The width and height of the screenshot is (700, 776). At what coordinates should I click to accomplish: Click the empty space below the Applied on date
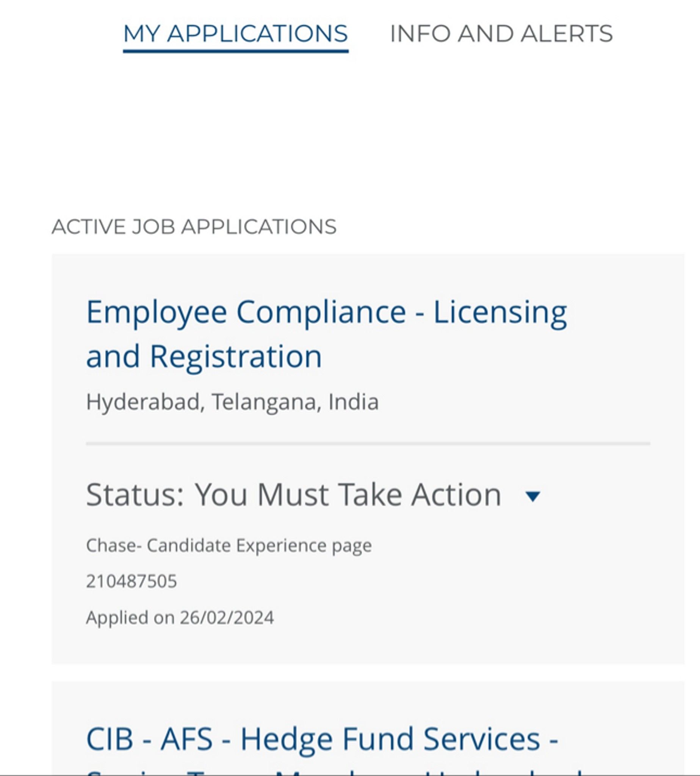[x=368, y=646]
